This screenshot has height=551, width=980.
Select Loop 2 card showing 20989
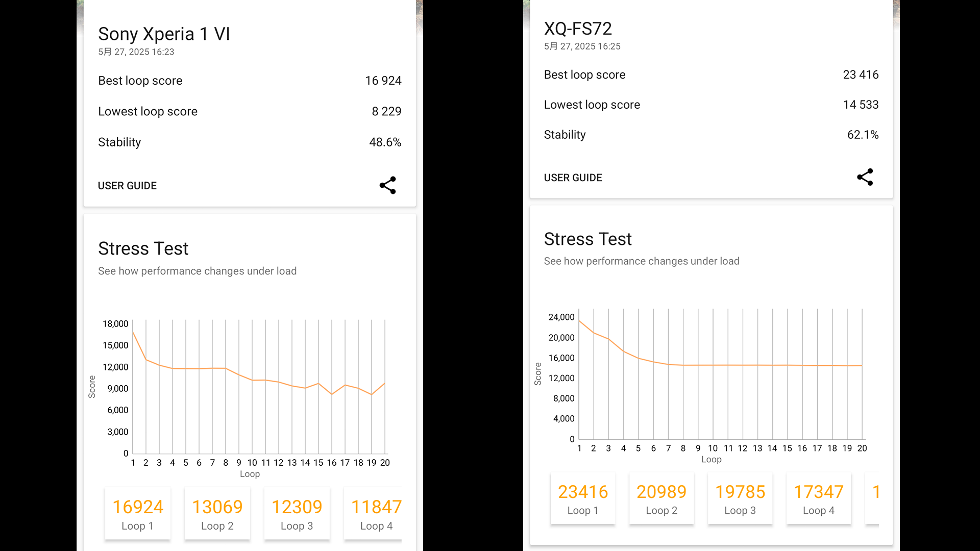point(661,498)
